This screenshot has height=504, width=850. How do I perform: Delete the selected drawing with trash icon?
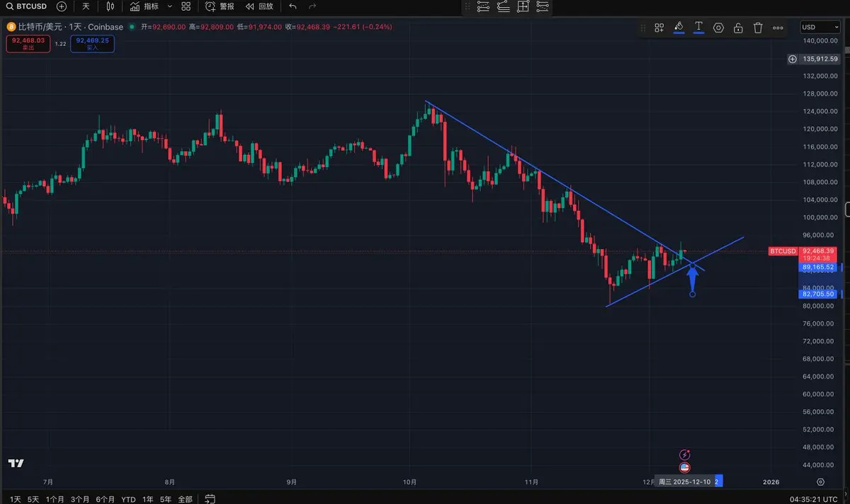click(758, 28)
